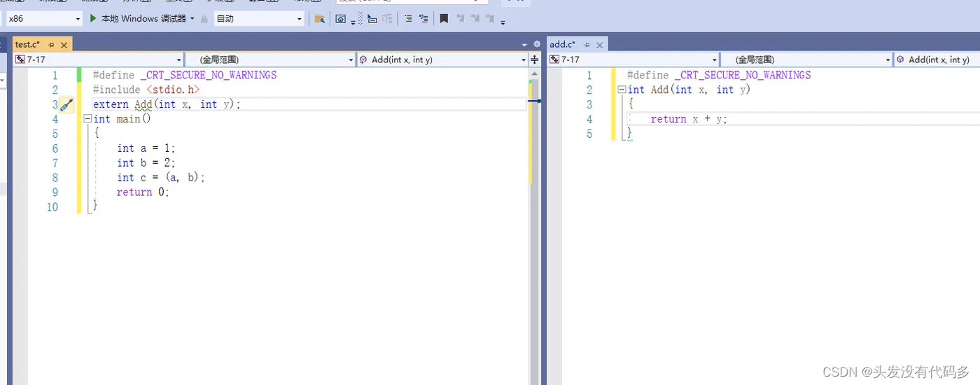Click line 'extern Add(int x, int y);' in test.c
The width and height of the screenshot is (980, 385).
coord(167,104)
